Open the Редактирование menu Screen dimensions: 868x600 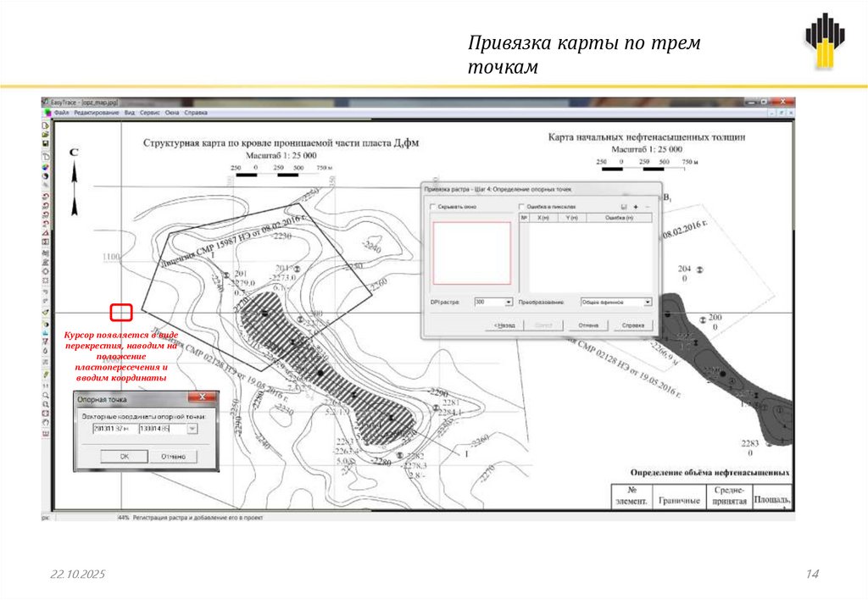[97, 113]
